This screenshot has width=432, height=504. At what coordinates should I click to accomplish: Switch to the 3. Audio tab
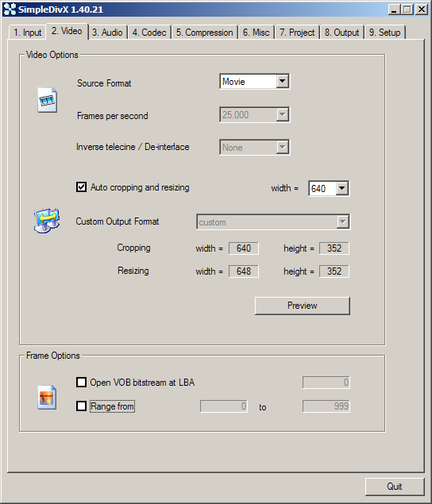tap(107, 33)
